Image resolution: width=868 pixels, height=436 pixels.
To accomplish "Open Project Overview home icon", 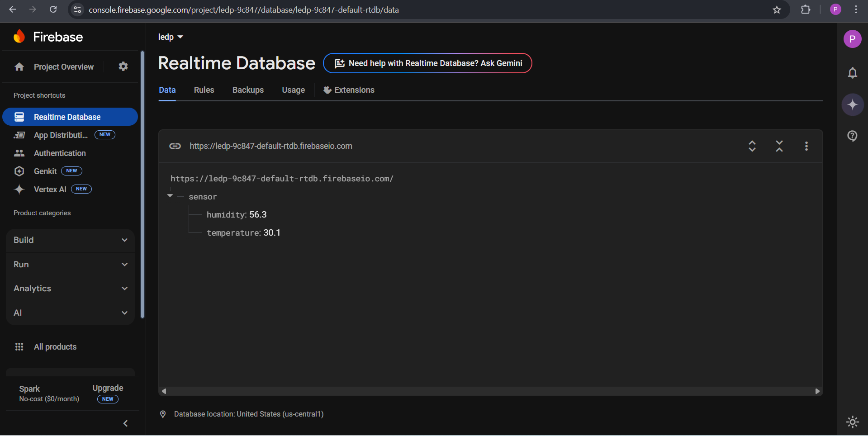I will pyautogui.click(x=19, y=67).
